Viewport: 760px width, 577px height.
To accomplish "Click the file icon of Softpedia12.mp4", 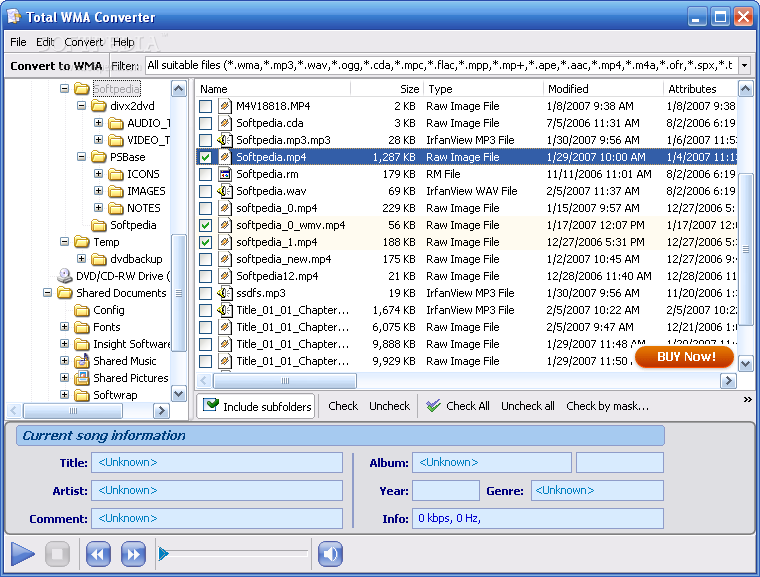I will point(224,276).
